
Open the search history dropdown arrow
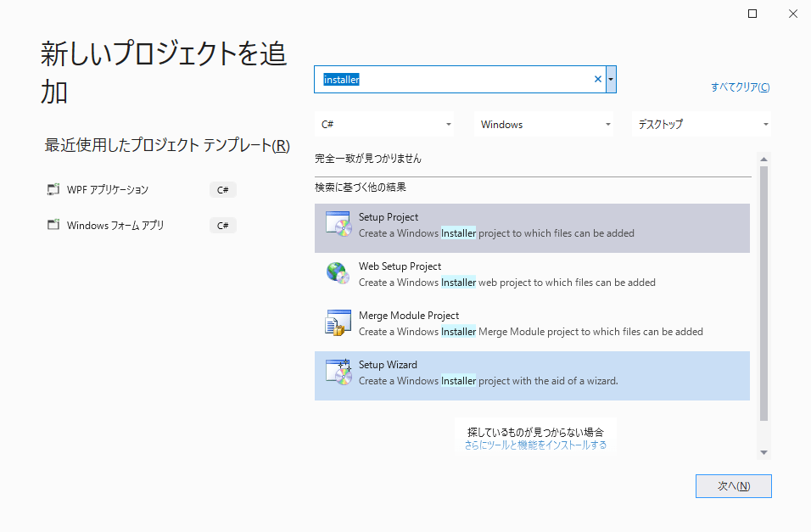(611, 79)
